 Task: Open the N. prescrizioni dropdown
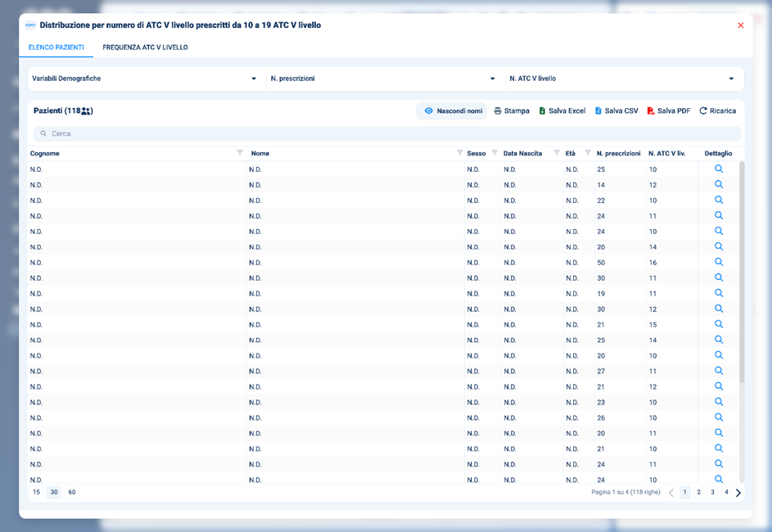tap(492, 79)
